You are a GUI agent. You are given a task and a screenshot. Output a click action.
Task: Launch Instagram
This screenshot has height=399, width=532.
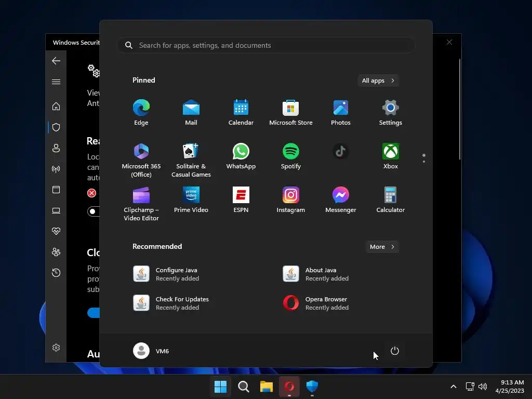[x=291, y=200]
